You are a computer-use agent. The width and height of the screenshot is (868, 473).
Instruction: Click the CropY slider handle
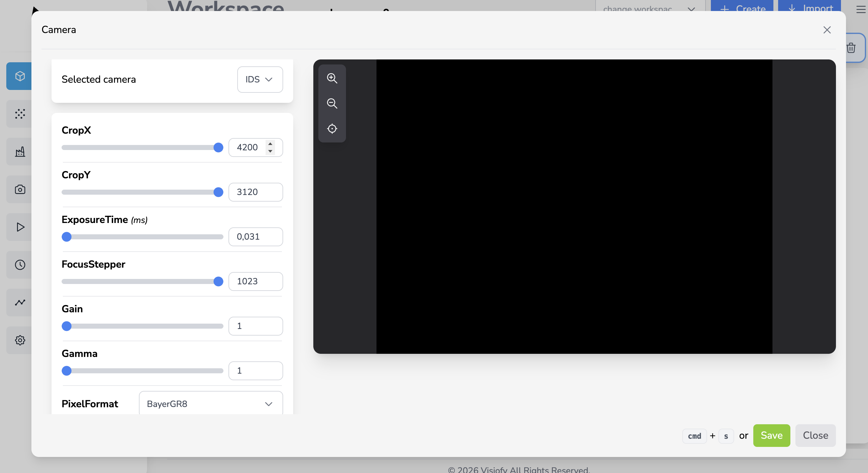(x=218, y=192)
